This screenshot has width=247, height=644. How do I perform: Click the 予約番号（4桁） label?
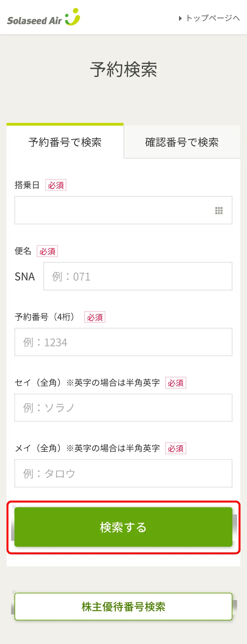[45, 317]
